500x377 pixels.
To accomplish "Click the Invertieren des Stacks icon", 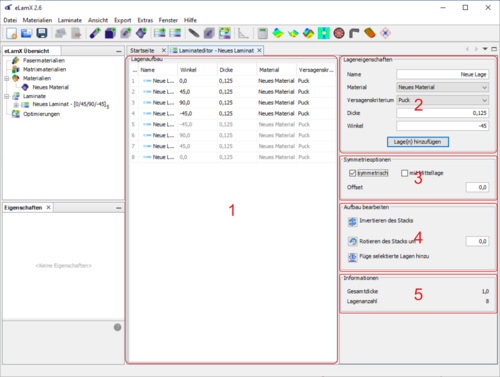I will (x=352, y=221).
